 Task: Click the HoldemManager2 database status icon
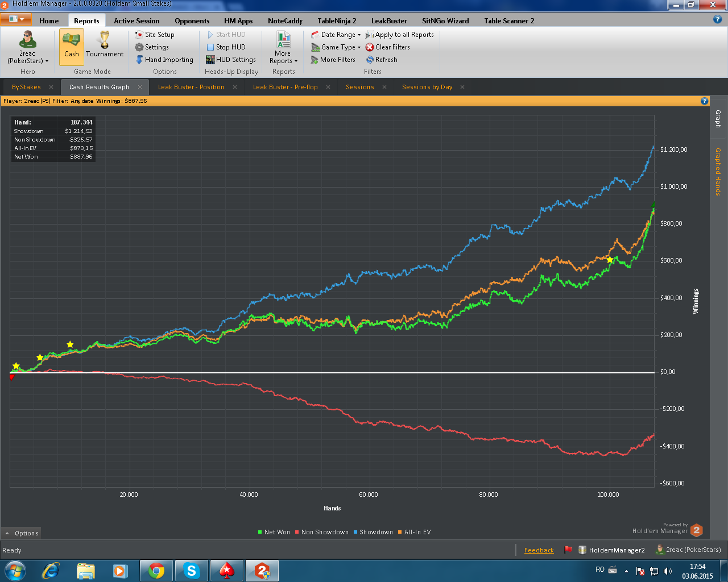(x=611, y=550)
